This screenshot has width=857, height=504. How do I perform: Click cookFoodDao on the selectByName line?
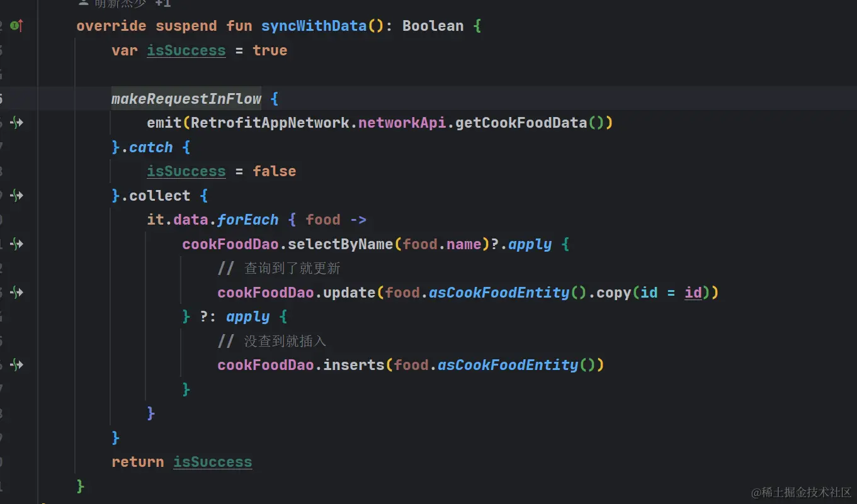click(230, 244)
